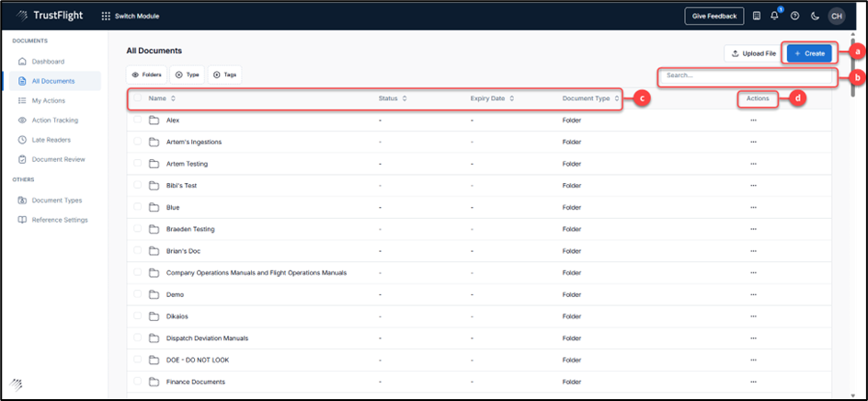
Task: Go to My Actions in sidebar
Action: coord(49,100)
